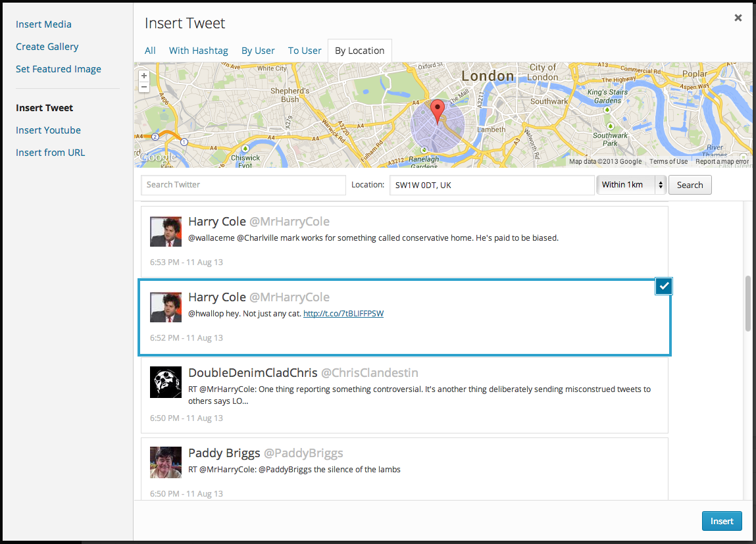The image size is (756, 544).
Task: Click the blue Insert button
Action: pyautogui.click(x=722, y=521)
